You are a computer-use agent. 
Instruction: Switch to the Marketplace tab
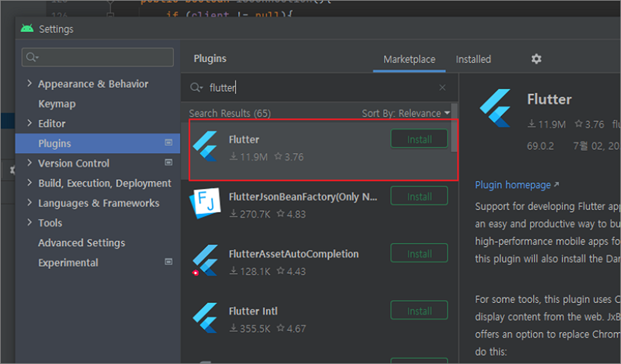click(x=409, y=59)
